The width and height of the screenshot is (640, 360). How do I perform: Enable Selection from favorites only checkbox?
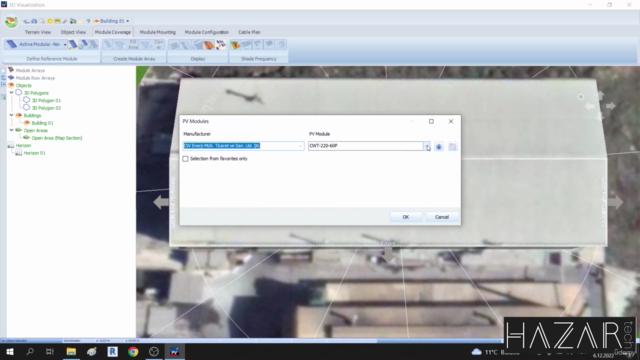186,158
